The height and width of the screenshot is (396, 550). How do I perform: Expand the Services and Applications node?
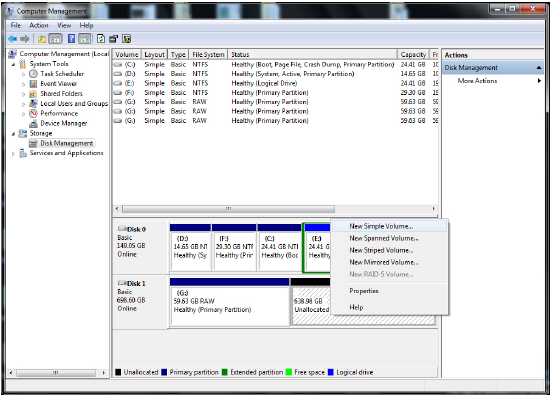(x=13, y=154)
